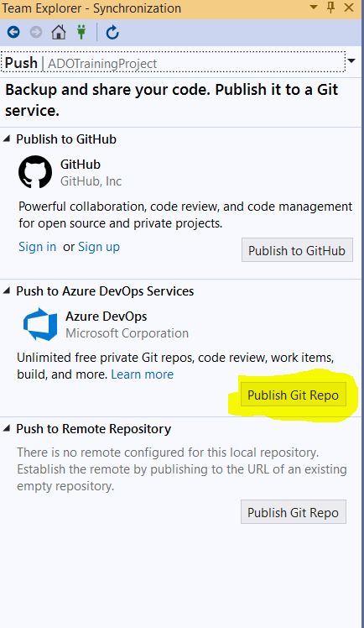Refresh the Team Explorer page
Viewport: 364px width, 628px height.
[x=112, y=33]
